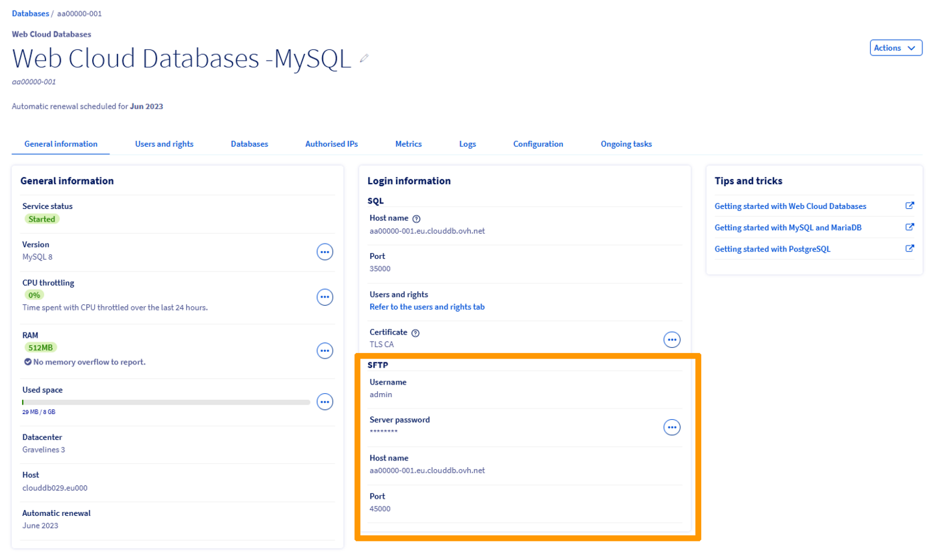Click the pencil icon to rename the service
The image size is (935, 560).
click(364, 59)
